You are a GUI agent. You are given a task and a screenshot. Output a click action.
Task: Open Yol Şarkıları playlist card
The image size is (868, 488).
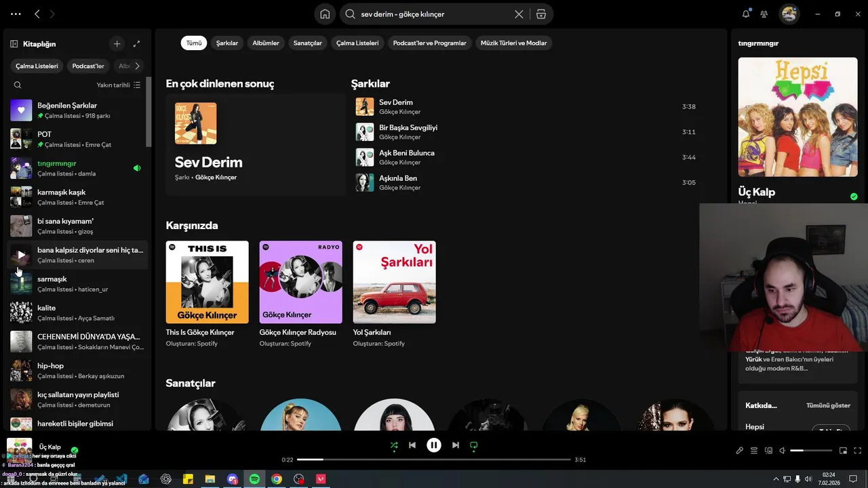coord(394,295)
